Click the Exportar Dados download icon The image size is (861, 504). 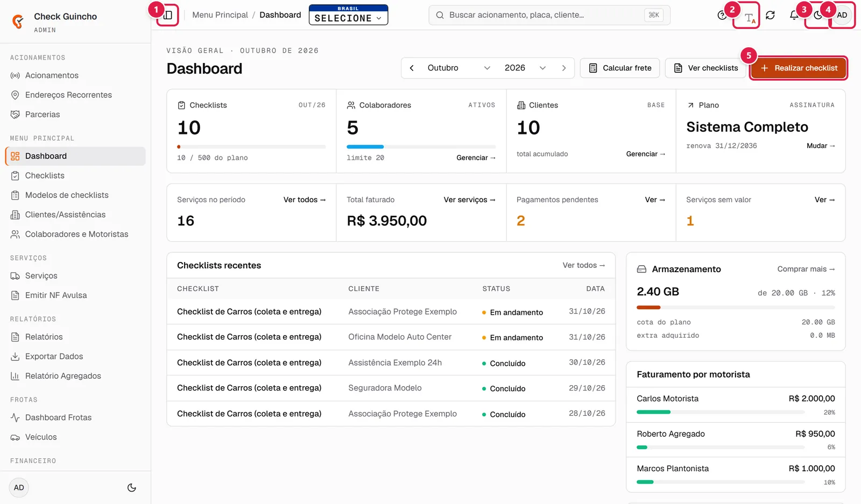click(15, 357)
